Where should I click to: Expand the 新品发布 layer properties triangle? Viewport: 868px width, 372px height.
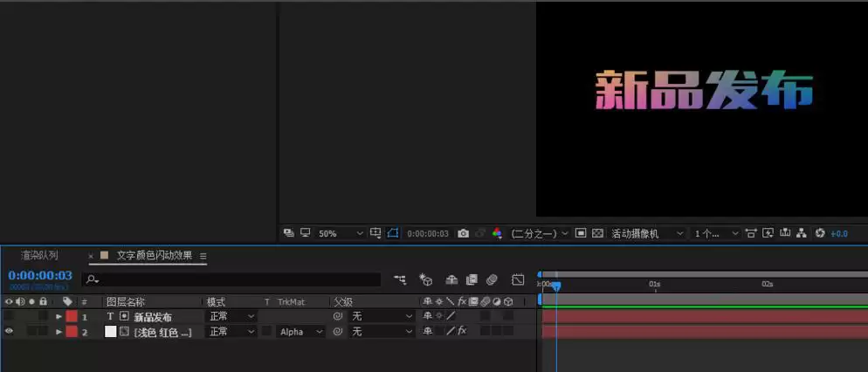point(59,317)
